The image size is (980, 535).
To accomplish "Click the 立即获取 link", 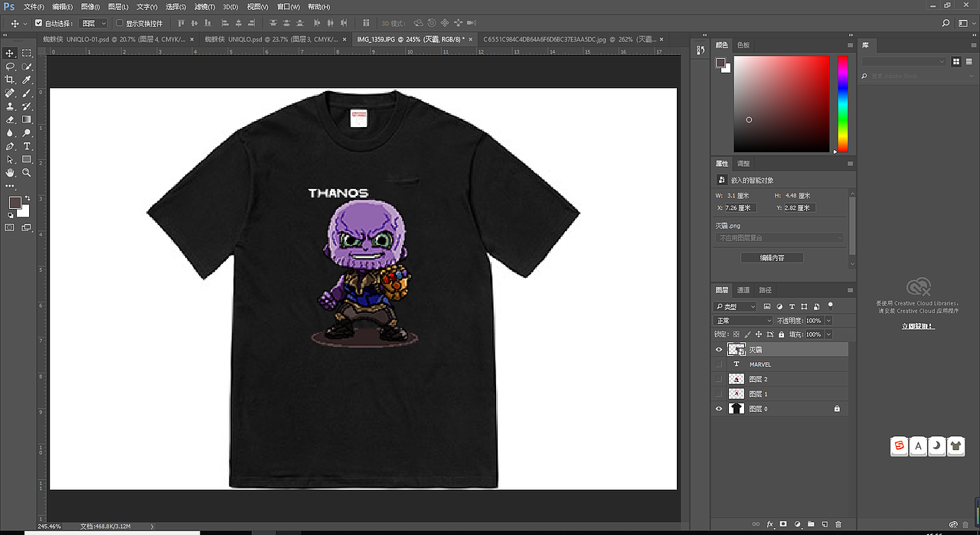I will [x=918, y=326].
